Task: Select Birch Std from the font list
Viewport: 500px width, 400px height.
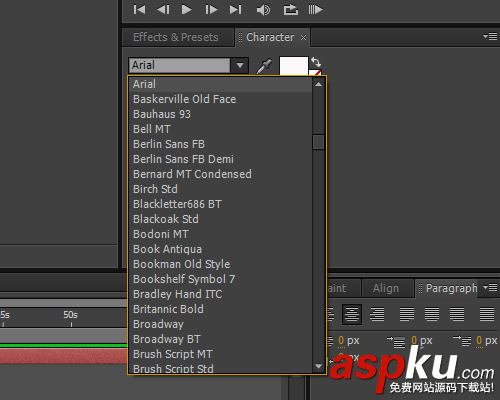Action: click(220, 189)
